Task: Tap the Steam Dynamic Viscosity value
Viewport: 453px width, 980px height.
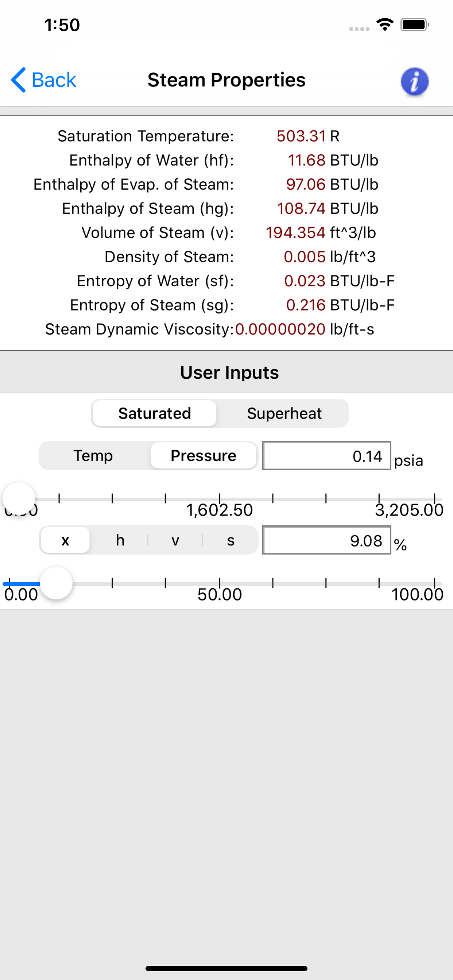Action: [x=280, y=329]
